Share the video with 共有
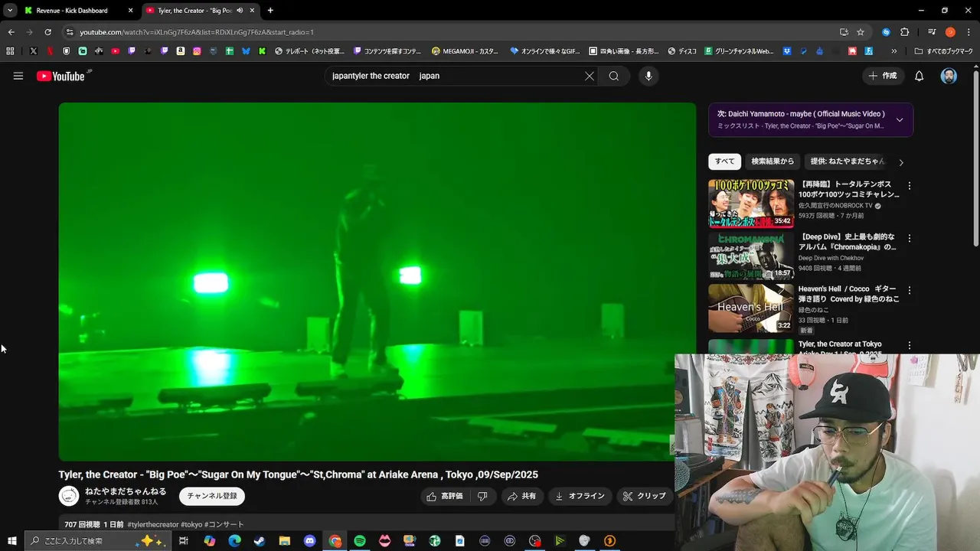Image resolution: width=980 pixels, height=551 pixels. (521, 496)
